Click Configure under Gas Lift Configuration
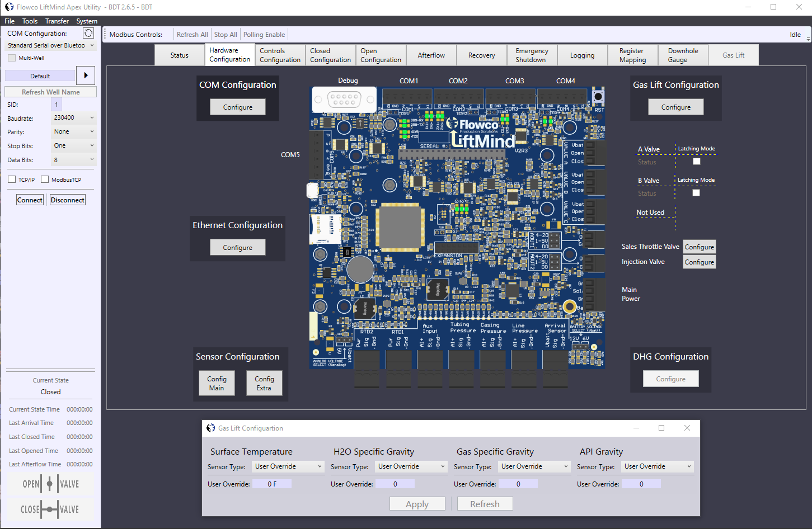The height and width of the screenshot is (529, 812). tap(676, 107)
